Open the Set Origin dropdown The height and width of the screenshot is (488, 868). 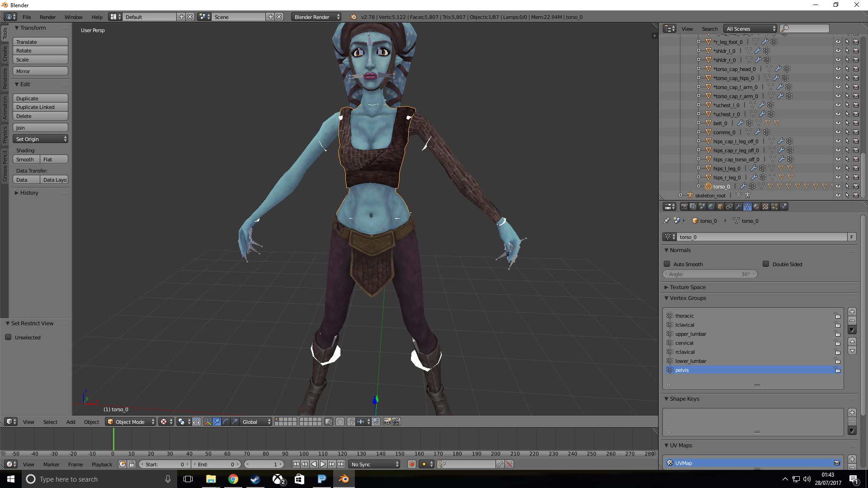pyautogui.click(x=40, y=139)
